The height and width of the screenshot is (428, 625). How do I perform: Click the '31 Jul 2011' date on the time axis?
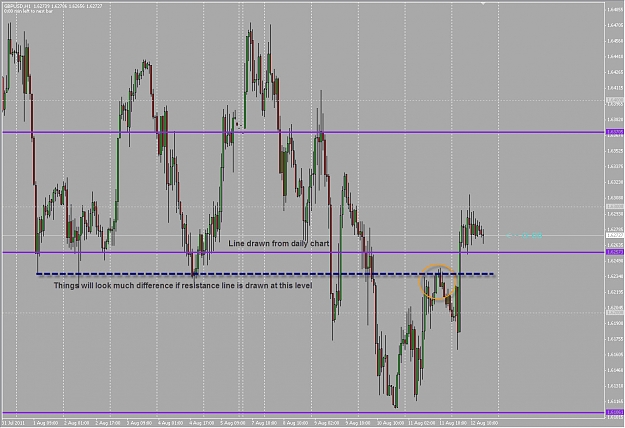[13, 422]
